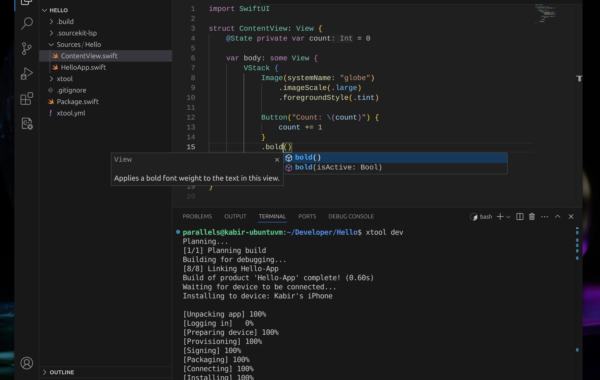
Task: Click the '[Unpacking app] 100%' line
Action: tap(224, 314)
